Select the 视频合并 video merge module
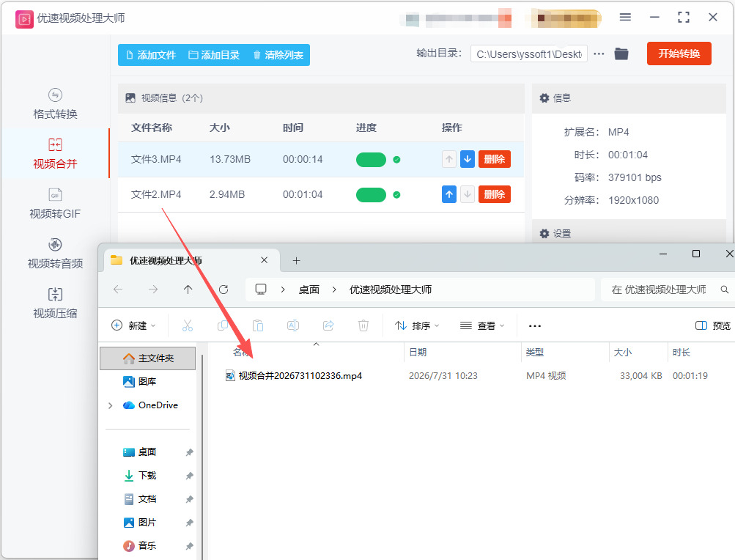This screenshot has height=560, width=735. pyautogui.click(x=55, y=153)
